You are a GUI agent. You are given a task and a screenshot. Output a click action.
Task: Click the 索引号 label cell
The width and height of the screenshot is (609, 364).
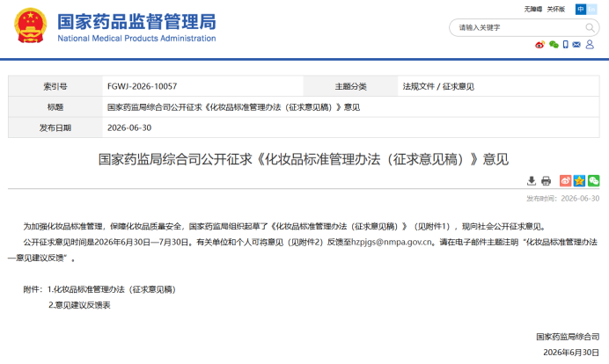[55, 86]
